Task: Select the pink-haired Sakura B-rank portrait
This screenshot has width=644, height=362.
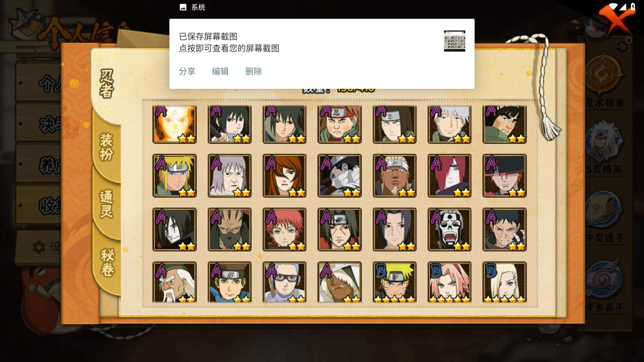Action: [x=449, y=282]
